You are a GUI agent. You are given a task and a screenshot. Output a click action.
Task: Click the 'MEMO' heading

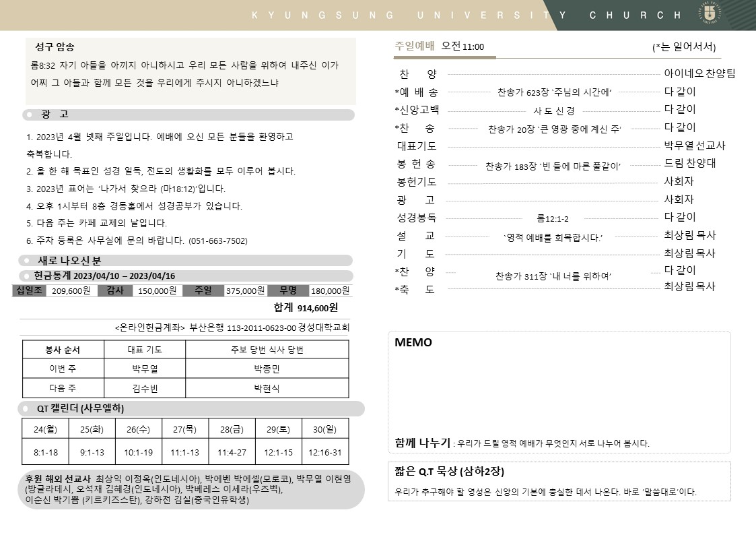coord(413,342)
